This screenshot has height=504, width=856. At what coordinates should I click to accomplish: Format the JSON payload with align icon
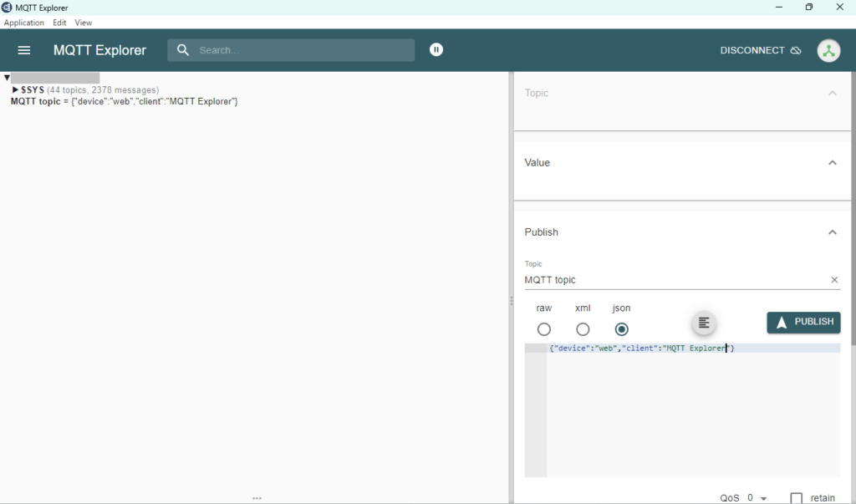pos(704,323)
